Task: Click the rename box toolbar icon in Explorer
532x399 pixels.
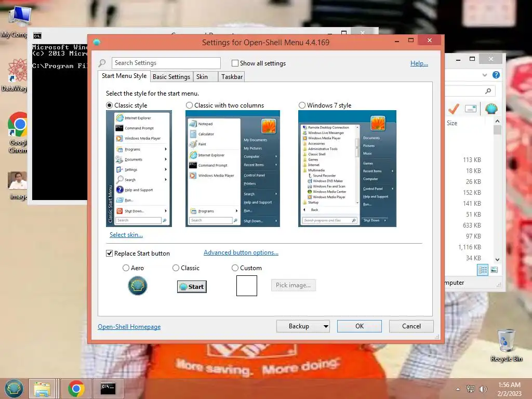Action: coord(471,109)
